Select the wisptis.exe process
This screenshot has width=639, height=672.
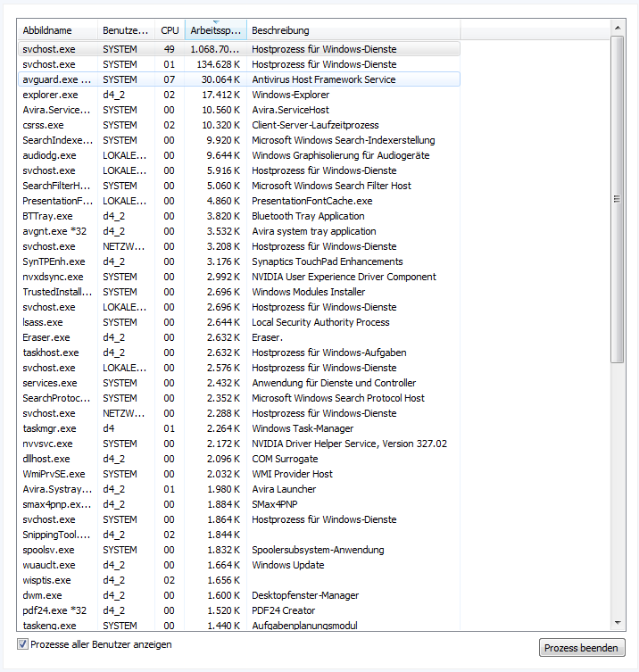click(239, 580)
